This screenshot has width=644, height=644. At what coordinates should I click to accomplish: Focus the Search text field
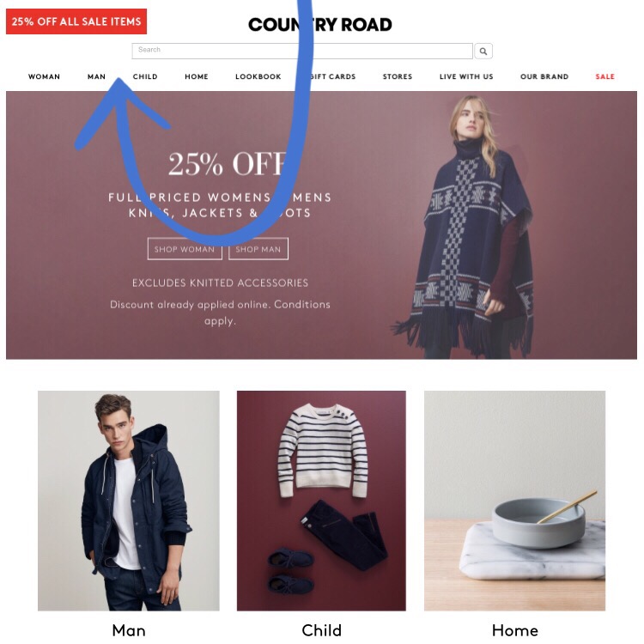click(302, 52)
